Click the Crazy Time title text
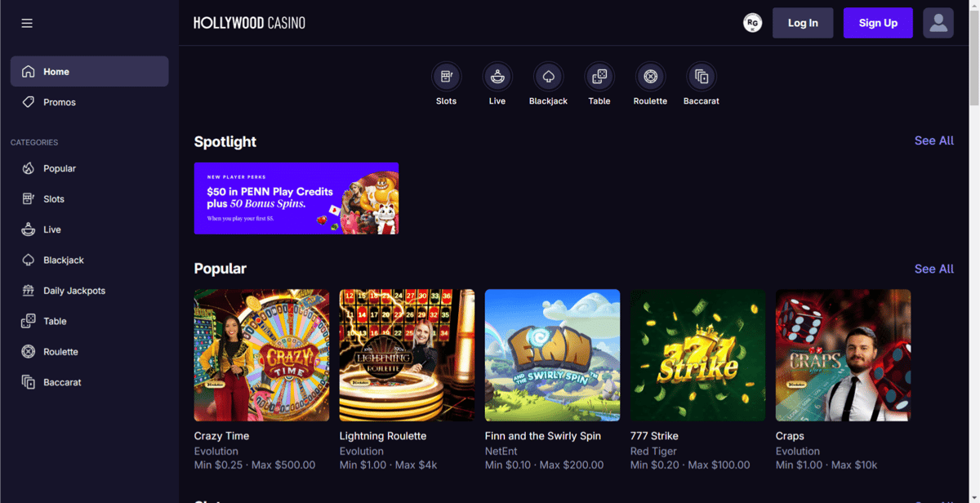980x503 pixels. (222, 436)
